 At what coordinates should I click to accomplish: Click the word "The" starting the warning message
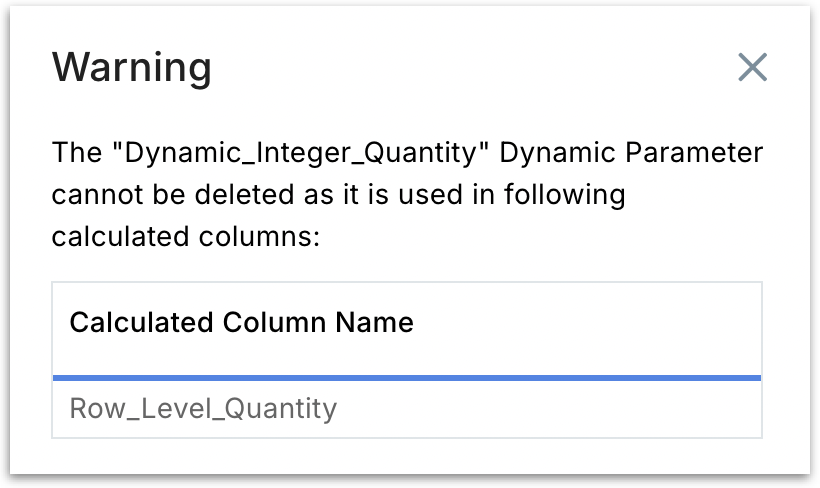point(73,155)
